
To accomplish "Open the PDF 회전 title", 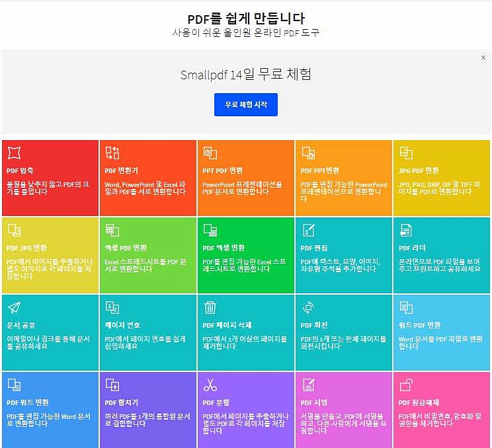I will coord(314,325).
